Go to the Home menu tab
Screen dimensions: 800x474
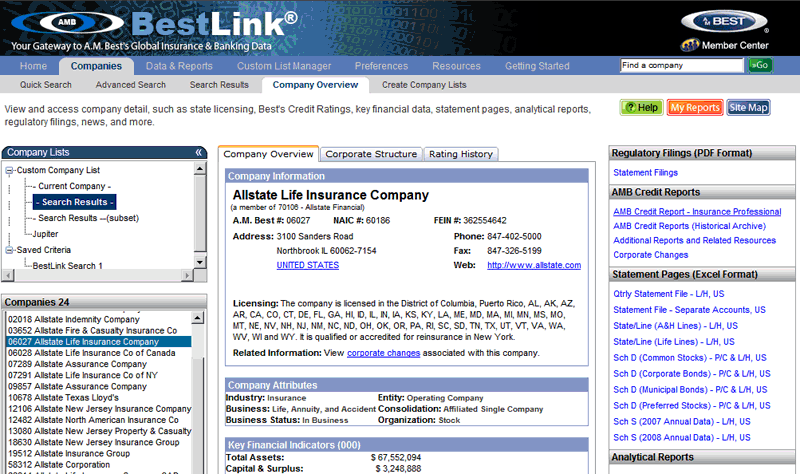pos(33,66)
